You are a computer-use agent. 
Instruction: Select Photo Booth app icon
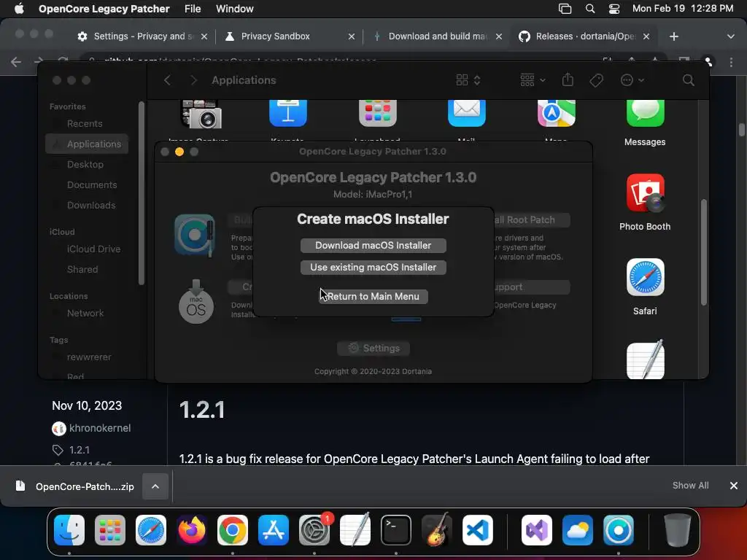click(x=645, y=192)
